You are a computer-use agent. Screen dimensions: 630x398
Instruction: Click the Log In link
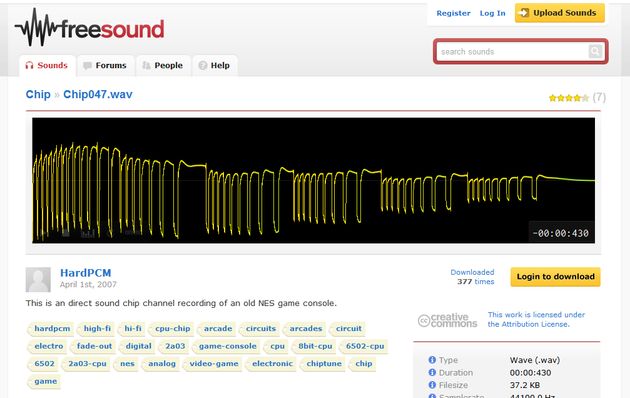pos(492,13)
